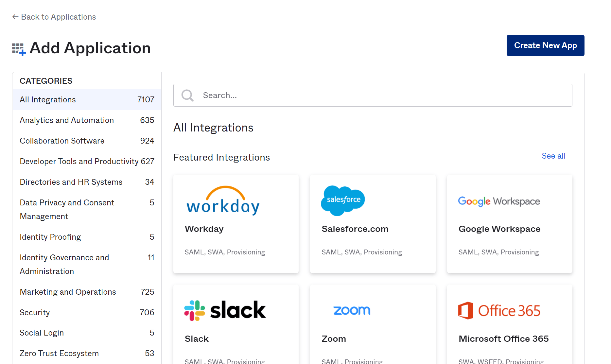This screenshot has width=611, height=364.
Task: Click the Slack logo icon
Action: [x=225, y=310]
